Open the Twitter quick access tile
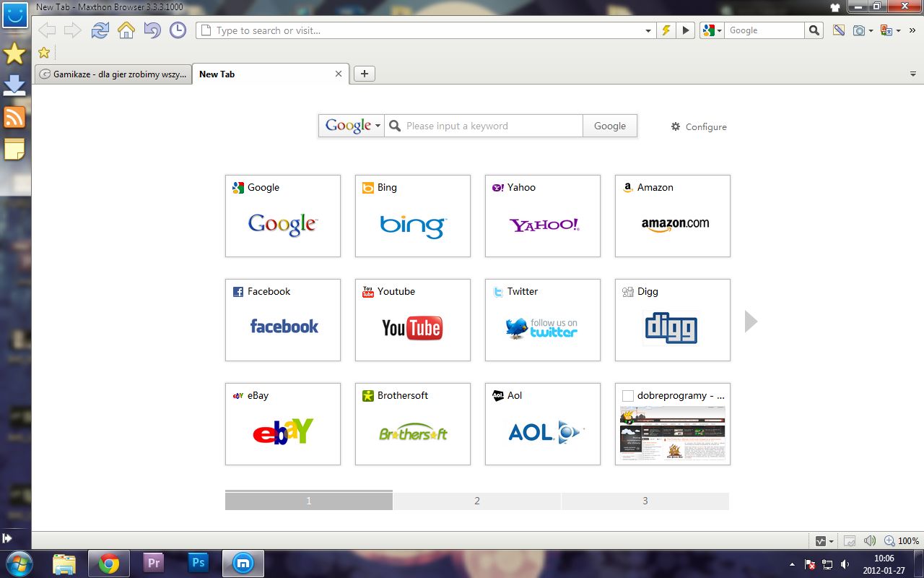Image resolution: width=924 pixels, height=578 pixels. [x=543, y=320]
